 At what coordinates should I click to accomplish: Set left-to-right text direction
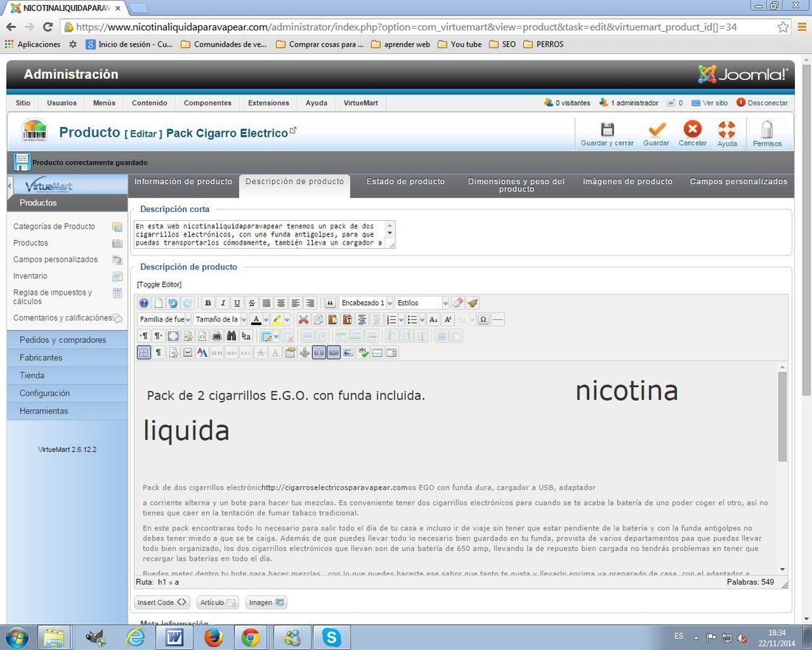click(x=145, y=336)
